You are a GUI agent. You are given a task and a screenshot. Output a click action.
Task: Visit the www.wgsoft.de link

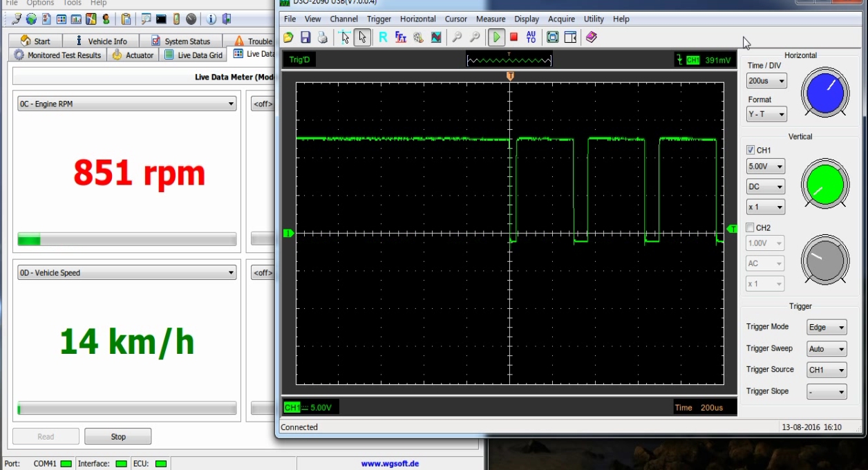(390, 464)
